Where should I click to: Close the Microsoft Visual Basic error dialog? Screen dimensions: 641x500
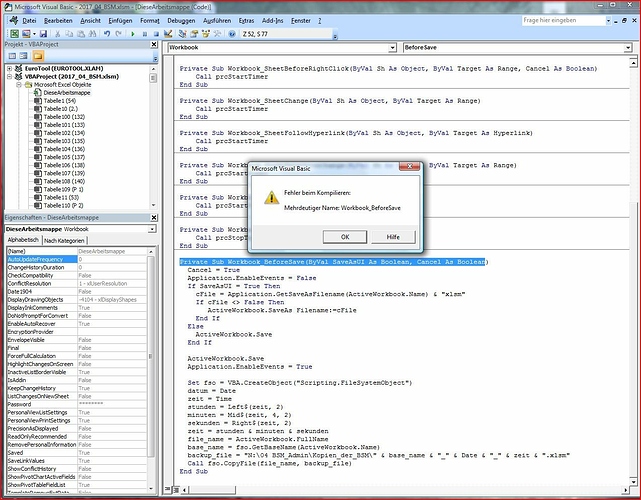tap(409, 166)
